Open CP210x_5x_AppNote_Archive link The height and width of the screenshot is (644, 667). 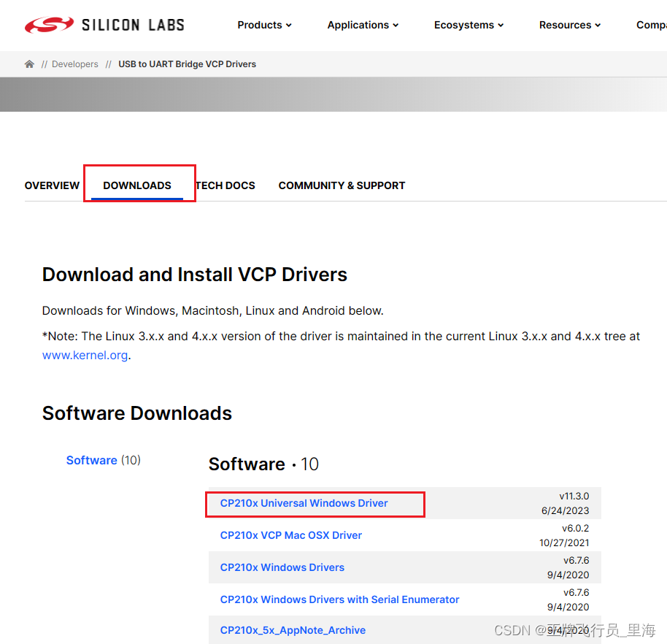pos(293,630)
